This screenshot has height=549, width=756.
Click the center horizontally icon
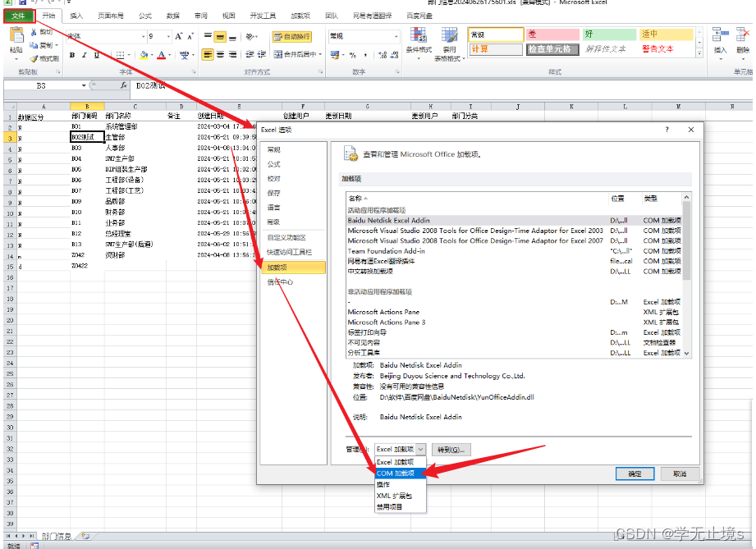pos(220,54)
